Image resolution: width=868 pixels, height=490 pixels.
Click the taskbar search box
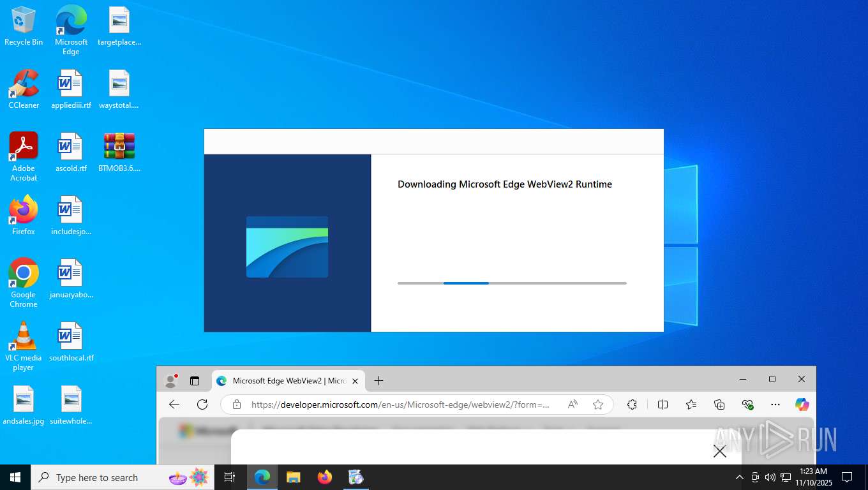[123, 477]
